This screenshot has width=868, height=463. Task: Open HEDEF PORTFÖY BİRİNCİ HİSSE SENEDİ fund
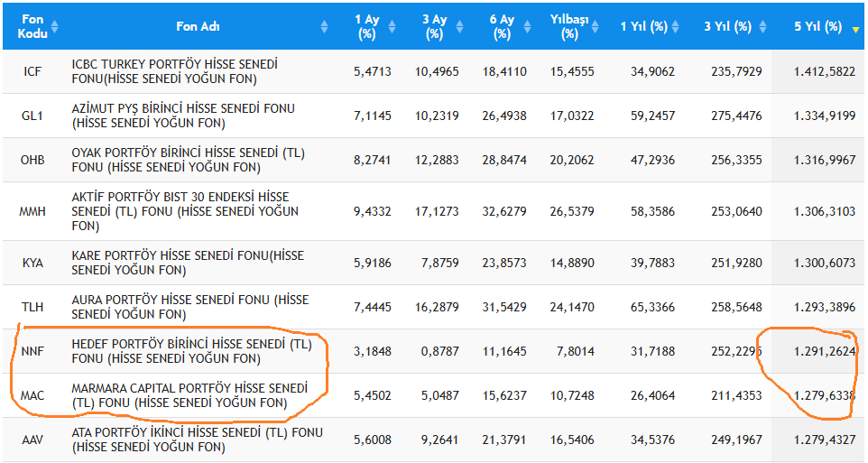[x=191, y=351]
